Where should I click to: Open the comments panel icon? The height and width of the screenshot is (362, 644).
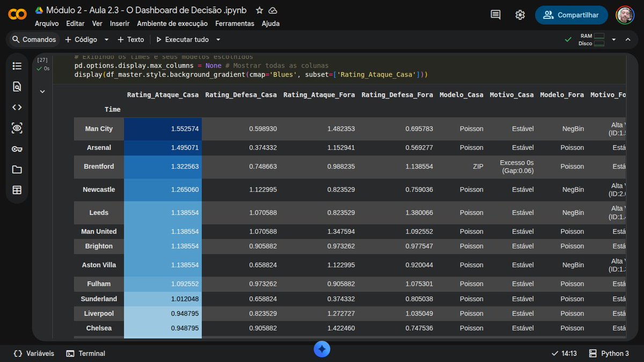pyautogui.click(x=495, y=15)
